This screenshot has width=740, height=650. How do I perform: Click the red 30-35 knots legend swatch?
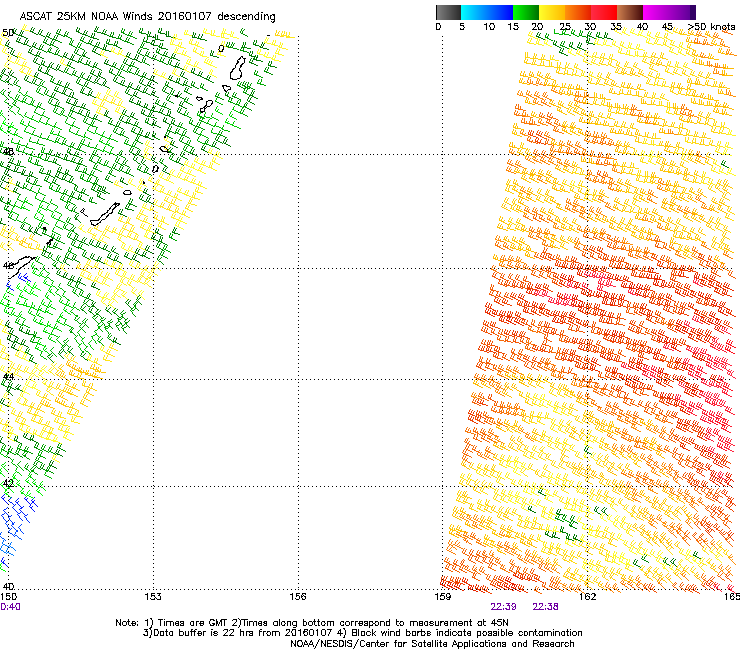(604, 12)
